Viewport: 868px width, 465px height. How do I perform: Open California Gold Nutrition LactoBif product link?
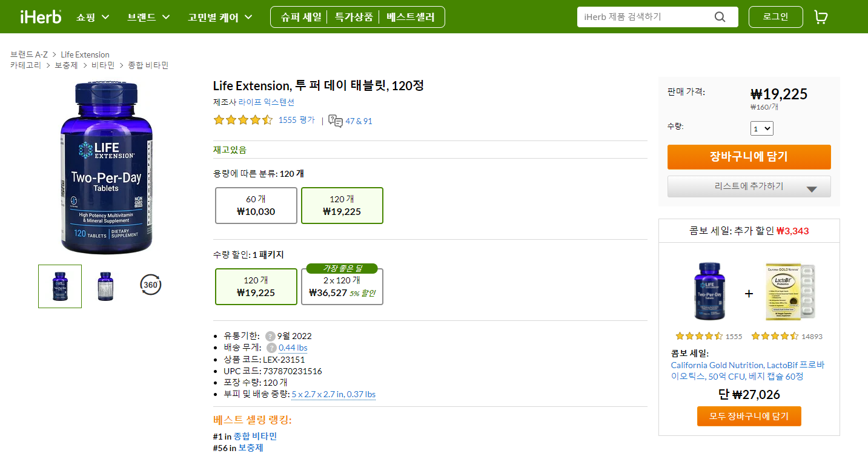[x=747, y=371]
